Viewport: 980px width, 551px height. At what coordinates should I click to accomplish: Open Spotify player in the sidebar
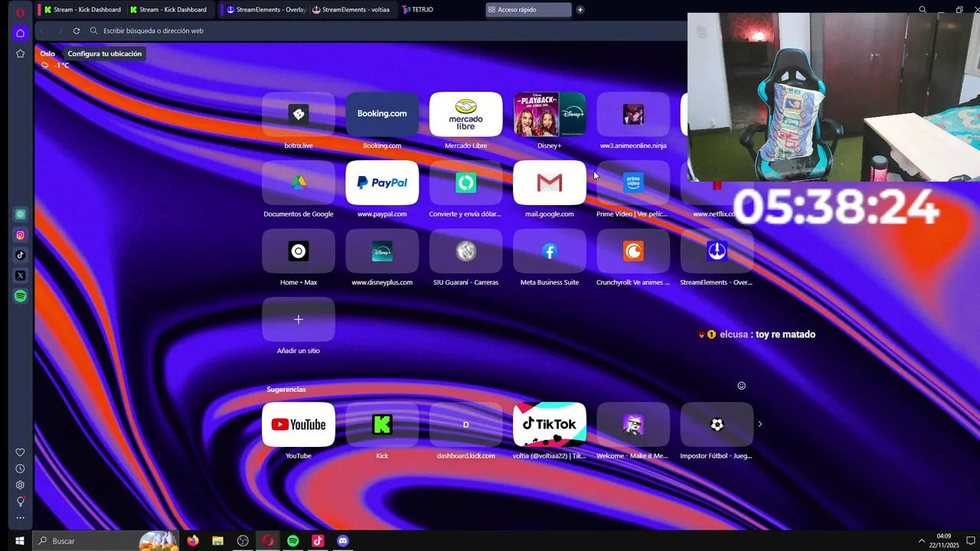[x=21, y=296]
